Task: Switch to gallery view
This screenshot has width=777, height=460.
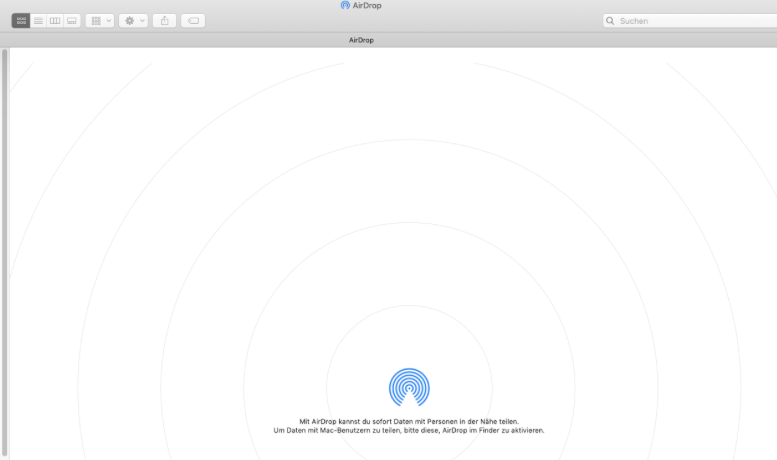Action: [x=72, y=21]
